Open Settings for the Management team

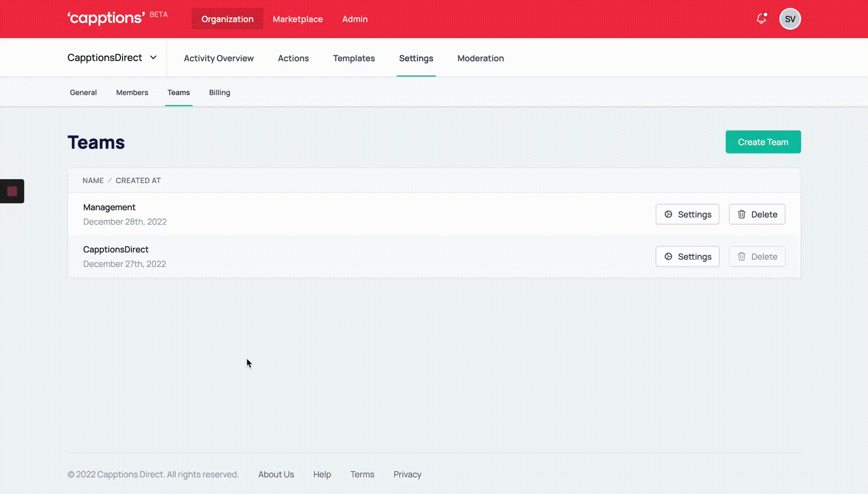pyautogui.click(x=687, y=214)
